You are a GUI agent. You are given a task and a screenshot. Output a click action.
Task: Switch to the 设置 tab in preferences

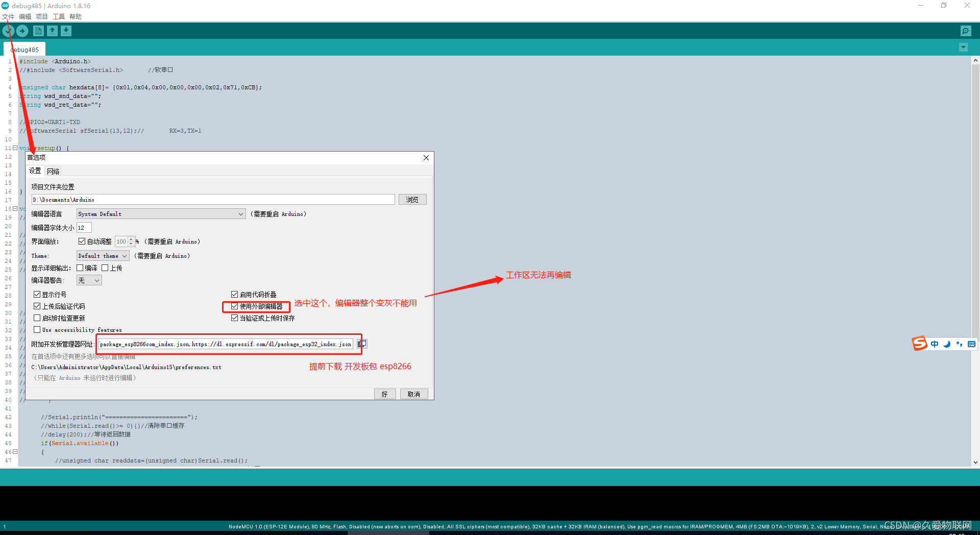35,171
